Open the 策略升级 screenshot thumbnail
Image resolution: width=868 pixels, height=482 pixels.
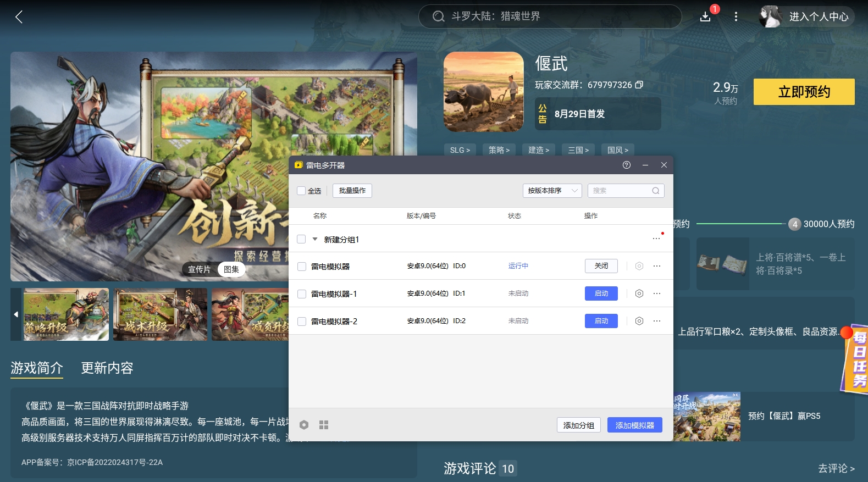tap(66, 314)
